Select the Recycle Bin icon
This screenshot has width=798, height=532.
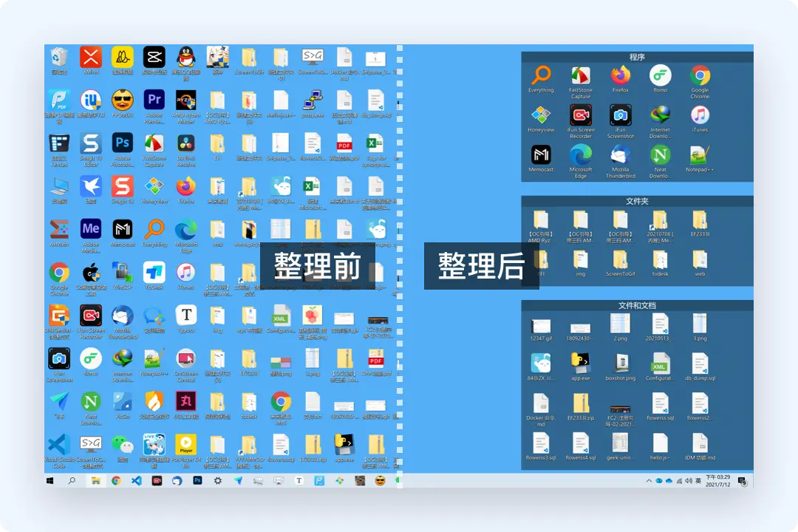click(x=59, y=57)
